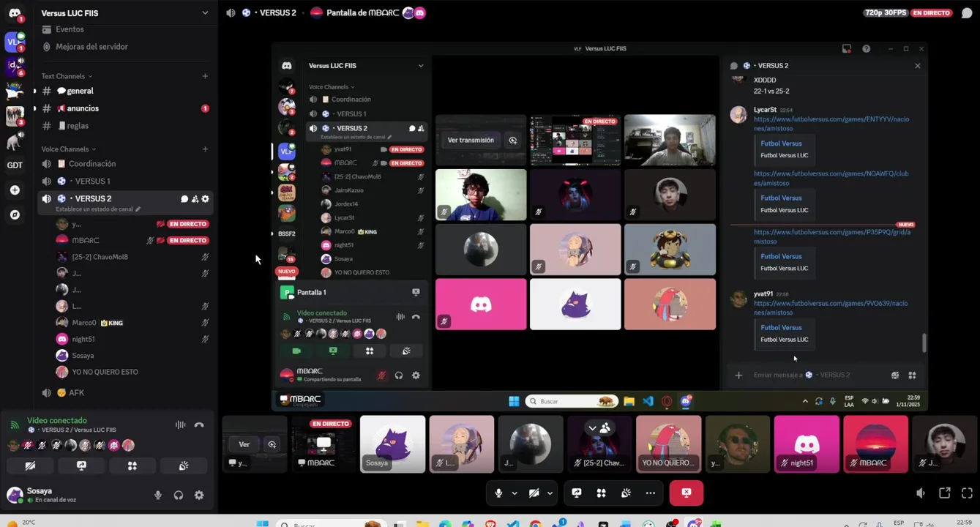This screenshot has height=527, width=980.
Task: Pop out the stream window
Action: point(944,493)
